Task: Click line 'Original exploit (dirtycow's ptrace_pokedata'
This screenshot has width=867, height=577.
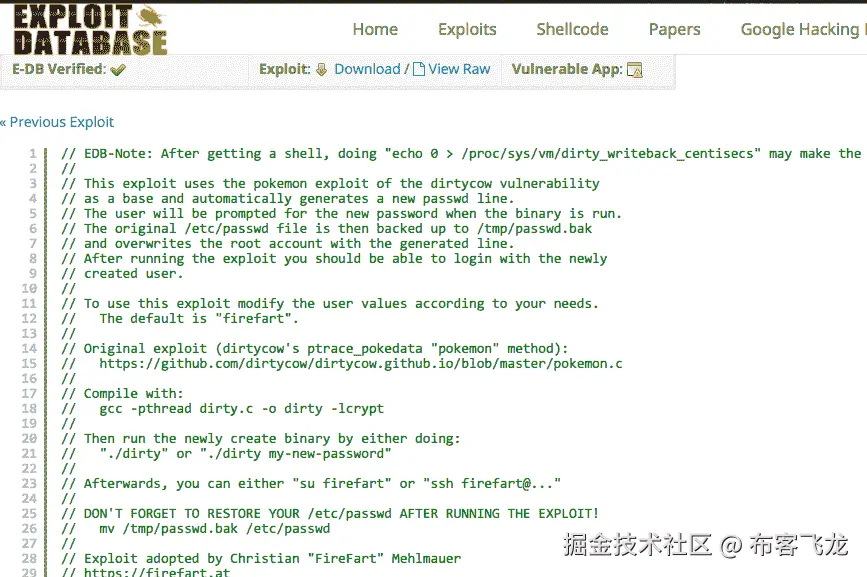Action: click(x=315, y=348)
